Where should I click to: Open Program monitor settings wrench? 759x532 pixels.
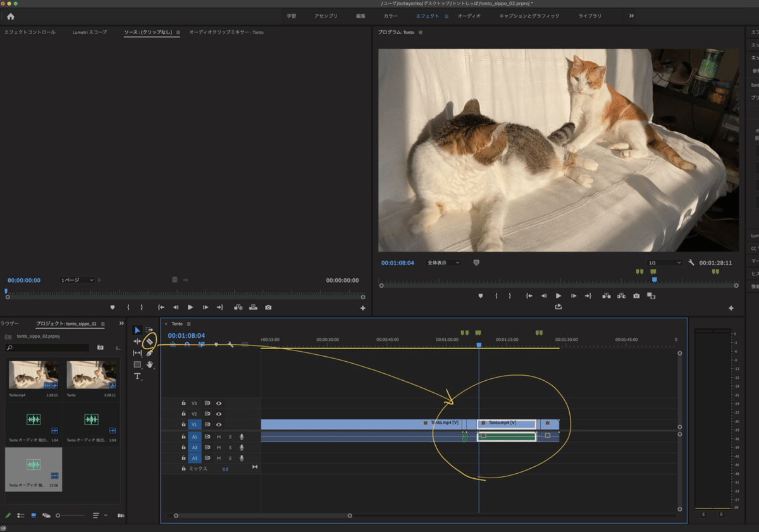point(691,263)
